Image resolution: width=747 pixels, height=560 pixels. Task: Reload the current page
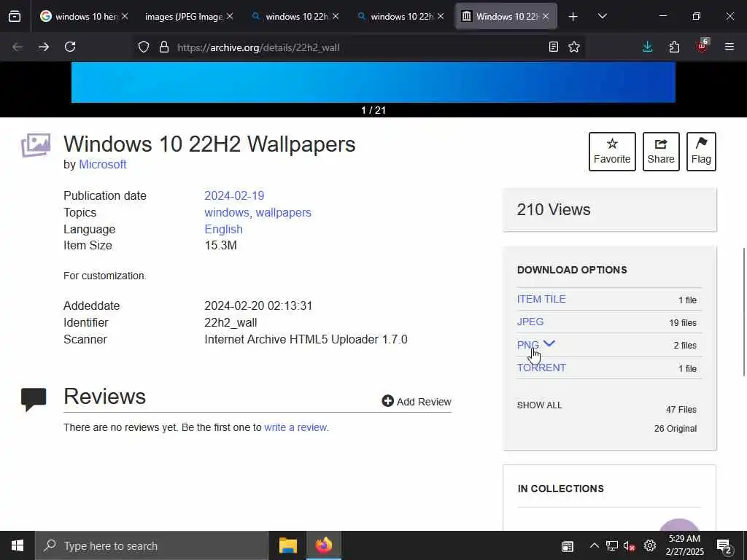(x=70, y=47)
